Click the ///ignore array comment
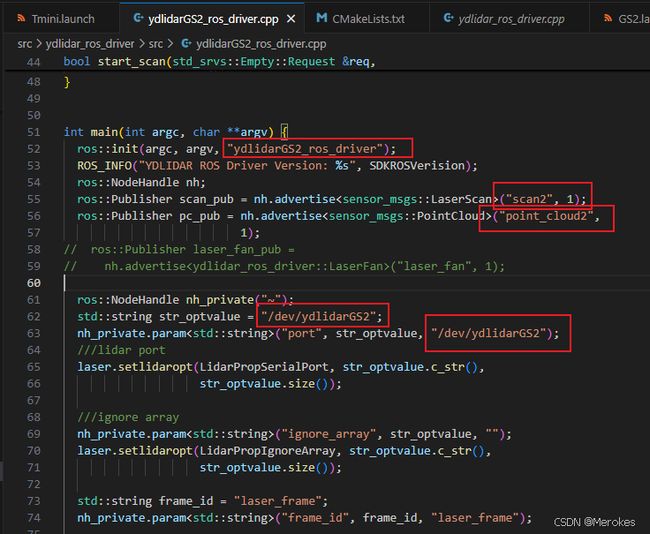Image resolution: width=650 pixels, height=534 pixels. tap(128, 417)
